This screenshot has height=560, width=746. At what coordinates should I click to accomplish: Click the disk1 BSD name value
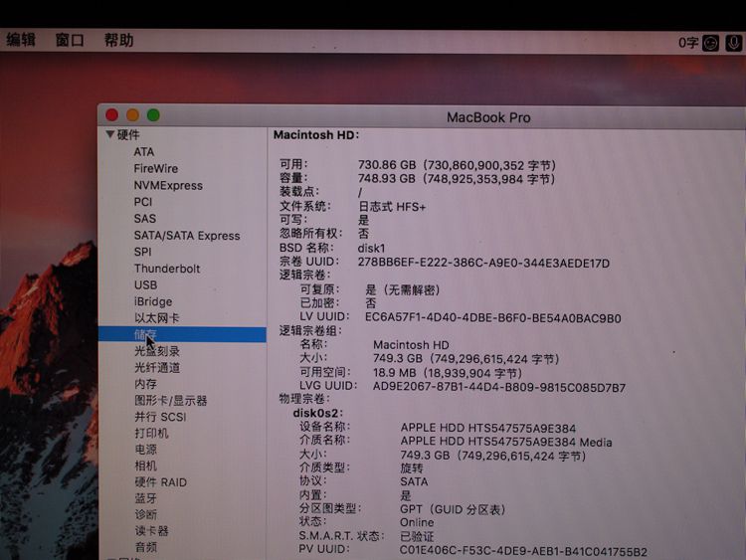coord(371,249)
